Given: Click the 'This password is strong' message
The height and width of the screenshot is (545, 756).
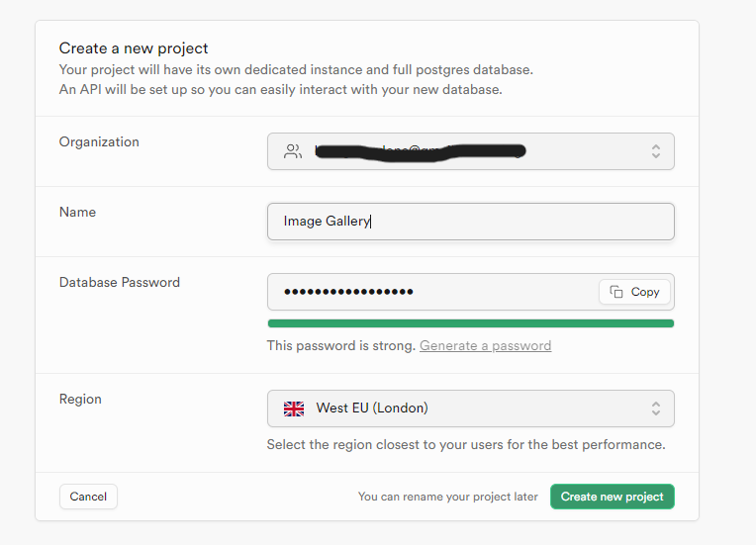Looking at the screenshot, I should click(340, 345).
